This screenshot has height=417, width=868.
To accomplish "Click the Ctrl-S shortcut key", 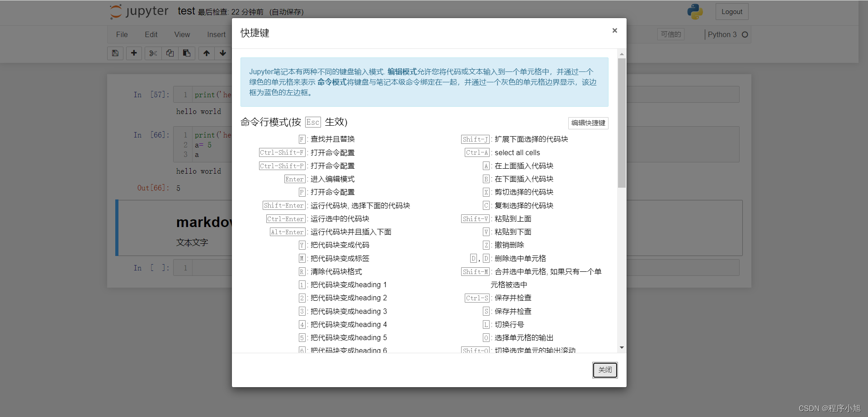I will point(477,298).
